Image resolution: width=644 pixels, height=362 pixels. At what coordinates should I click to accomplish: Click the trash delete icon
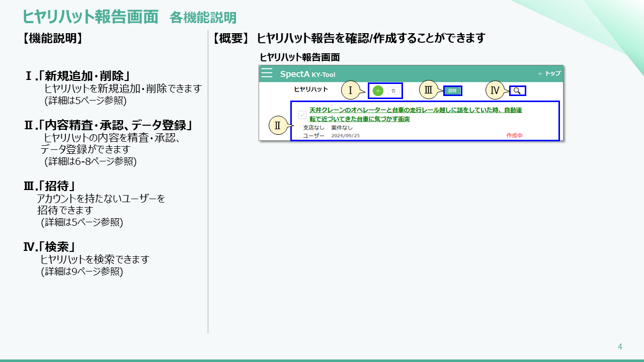click(x=393, y=91)
